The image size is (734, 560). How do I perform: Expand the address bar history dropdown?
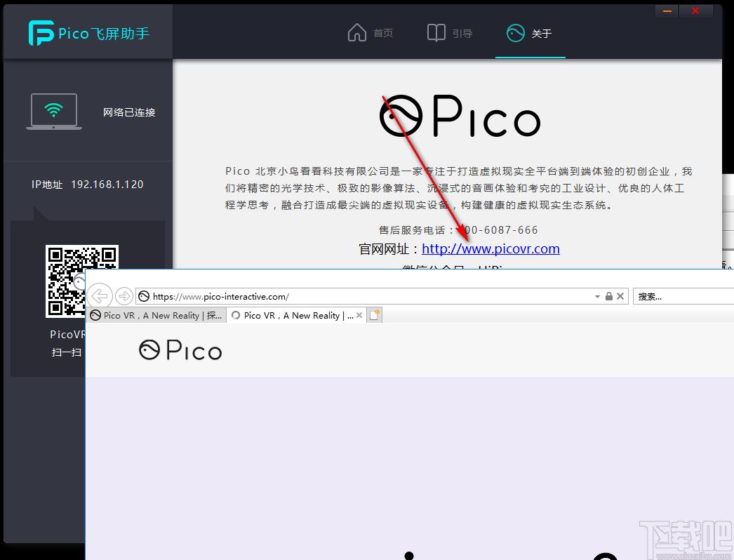597,295
